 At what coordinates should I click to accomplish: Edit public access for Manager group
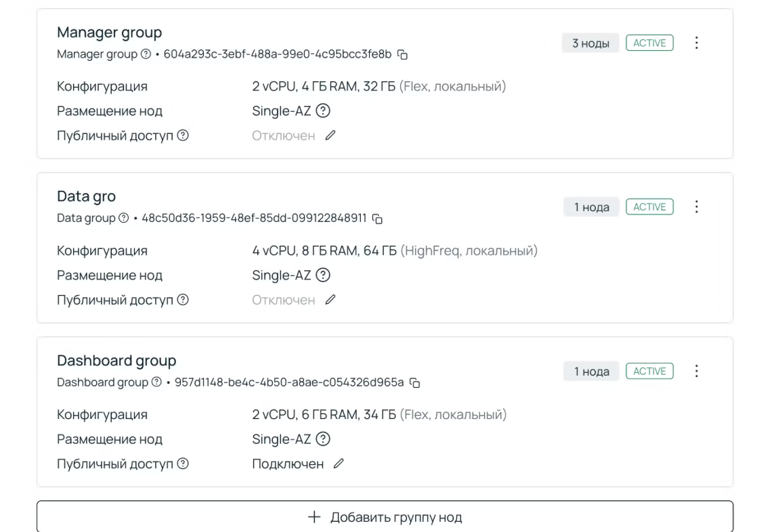pos(330,135)
